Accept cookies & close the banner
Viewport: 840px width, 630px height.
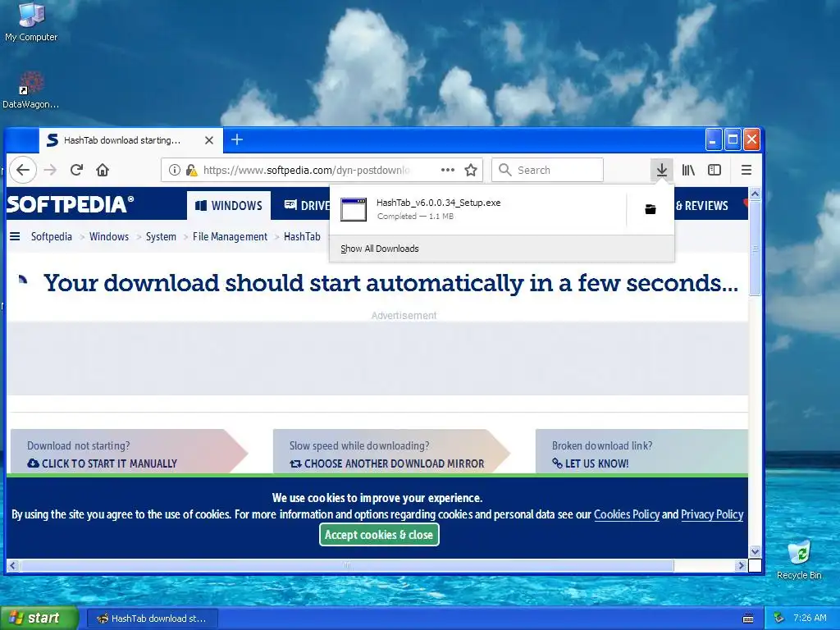coord(379,535)
